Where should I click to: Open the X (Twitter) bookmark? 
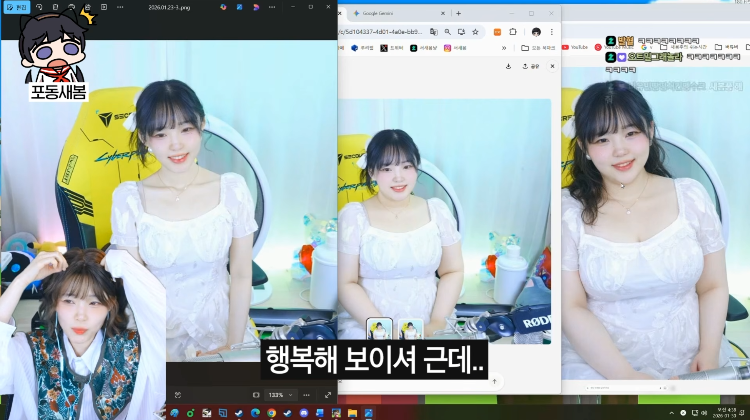(391, 48)
